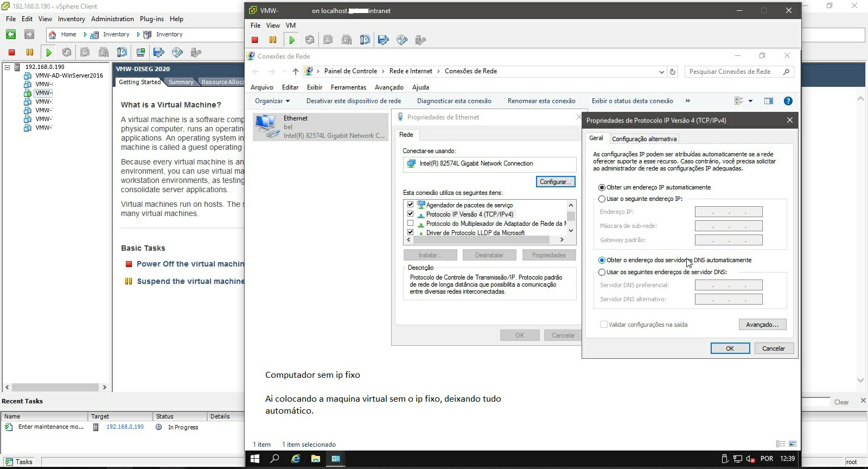Screen dimensions: 868x469
Task: Click forward arrow in vSphere Client navigation
Action: click(x=29, y=34)
